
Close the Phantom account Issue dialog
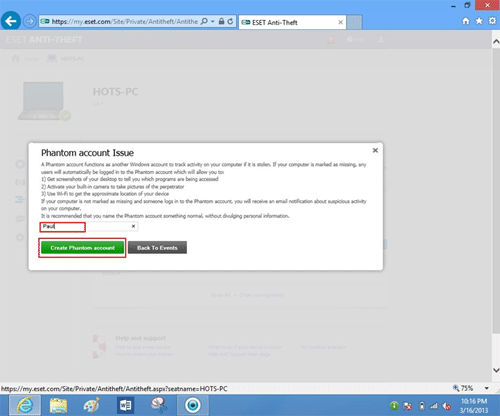point(375,150)
